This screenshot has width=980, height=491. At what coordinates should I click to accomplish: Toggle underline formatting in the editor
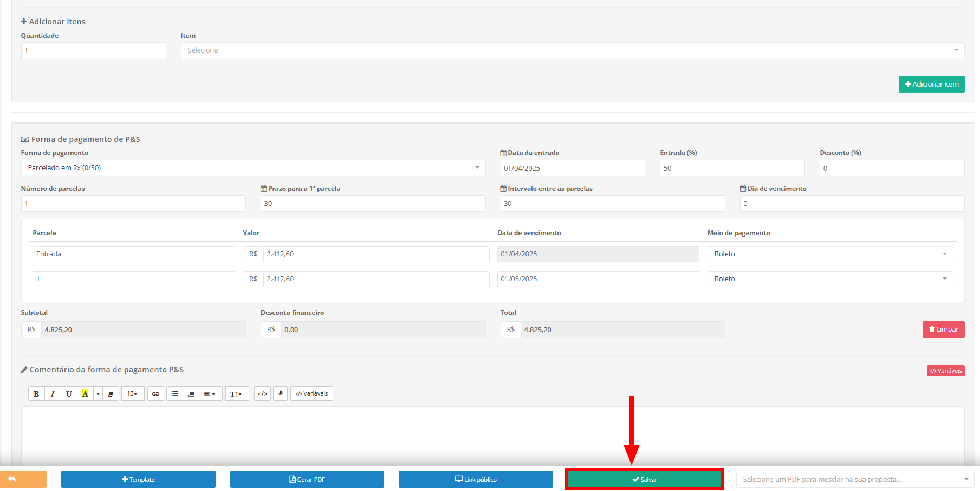pos(69,394)
